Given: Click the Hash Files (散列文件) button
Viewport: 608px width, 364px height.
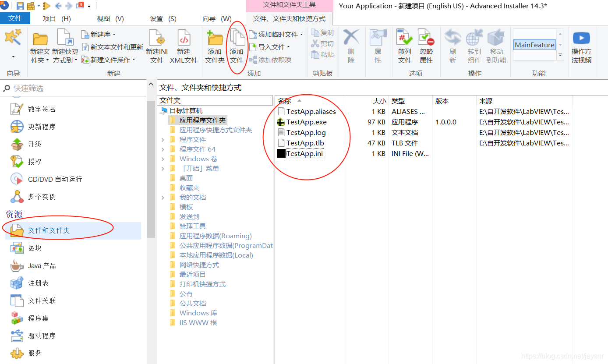Looking at the screenshot, I should pos(405,46).
